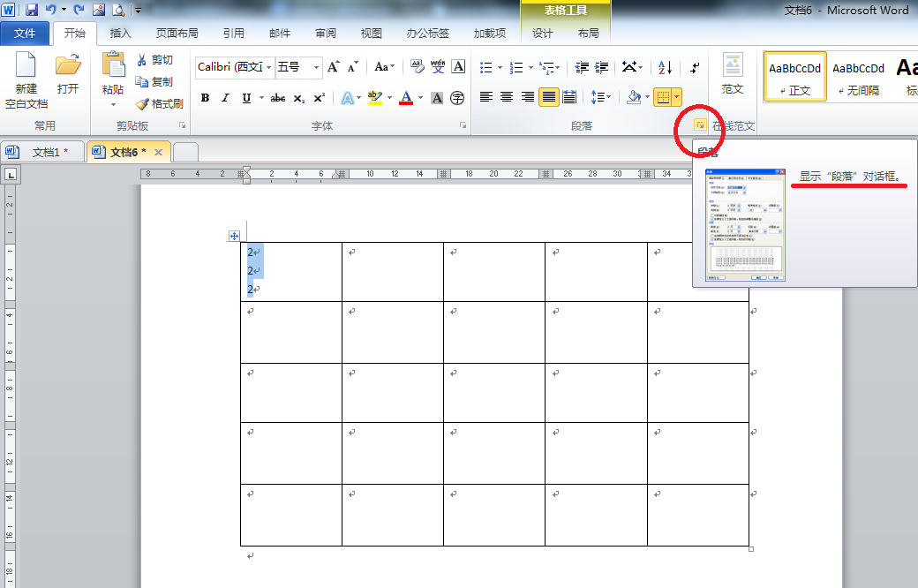Click the Sort A-Z icon
The height and width of the screenshot is (588, 918).
click(665, 67)
